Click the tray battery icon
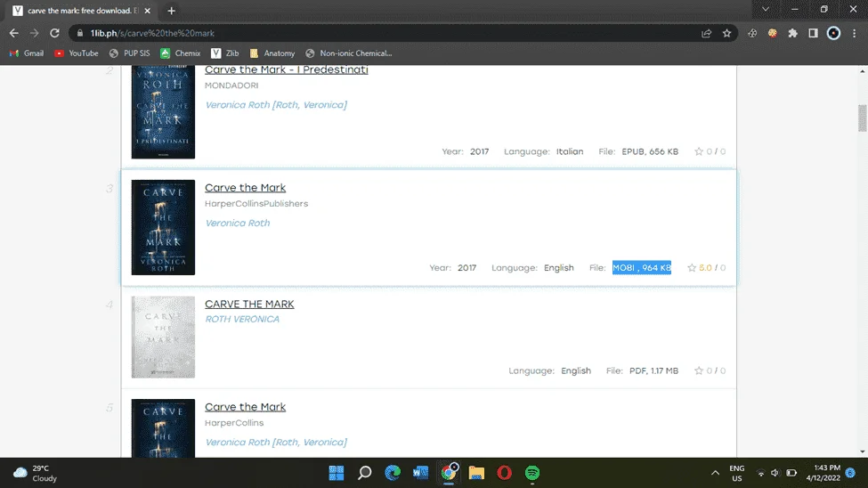Viewport: 868px width, 488px height. point(791,473)
